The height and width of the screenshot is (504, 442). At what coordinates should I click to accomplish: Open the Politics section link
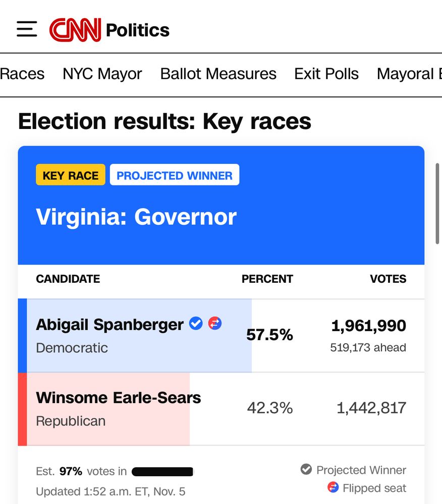click(x=138, y=30)
